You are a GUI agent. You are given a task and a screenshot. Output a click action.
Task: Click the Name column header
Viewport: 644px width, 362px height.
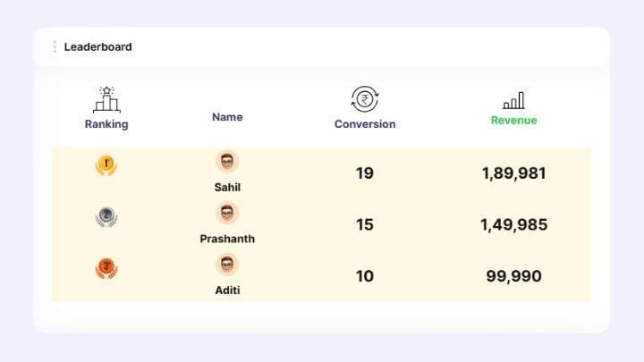tap(227, 117)
